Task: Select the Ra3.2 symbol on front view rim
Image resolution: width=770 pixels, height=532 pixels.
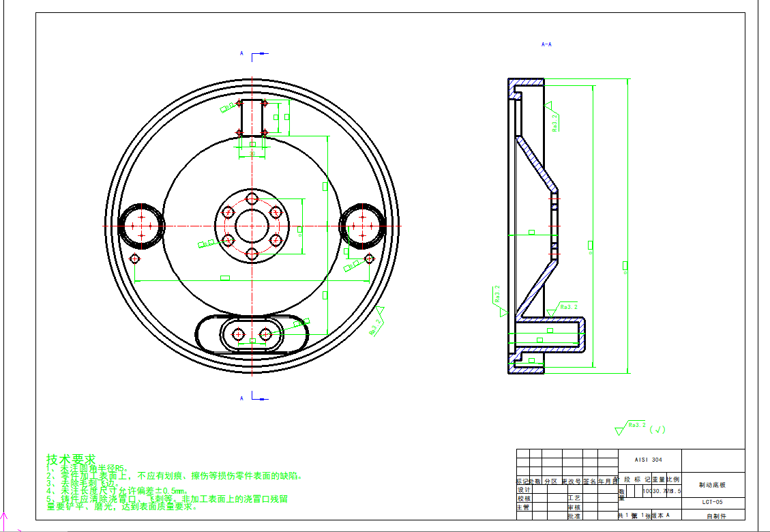Action: (376, 322)
